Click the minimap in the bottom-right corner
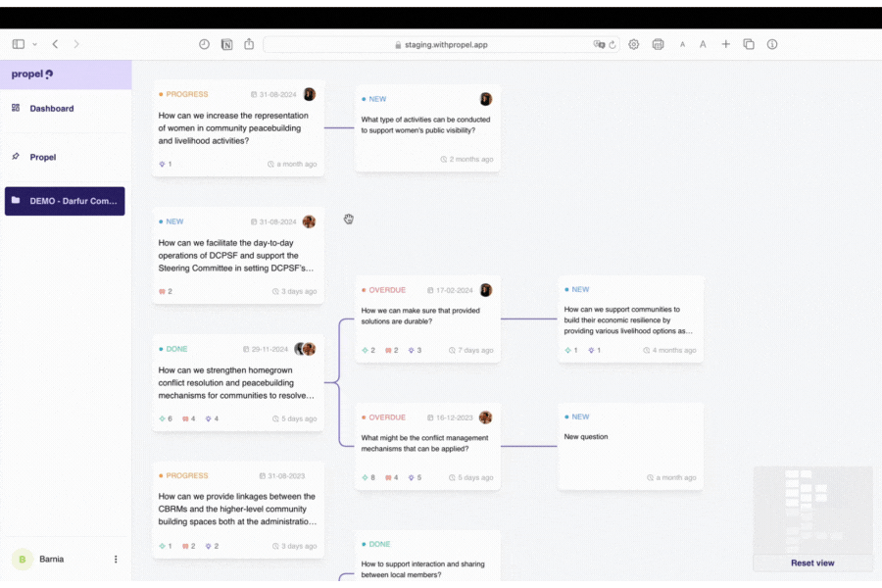 [x=812, y=510]
